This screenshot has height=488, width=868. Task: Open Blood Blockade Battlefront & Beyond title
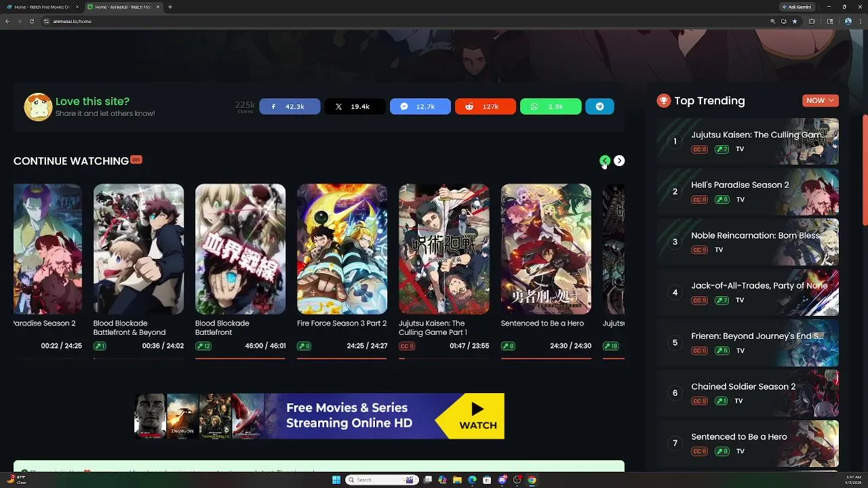click(130, 328)
